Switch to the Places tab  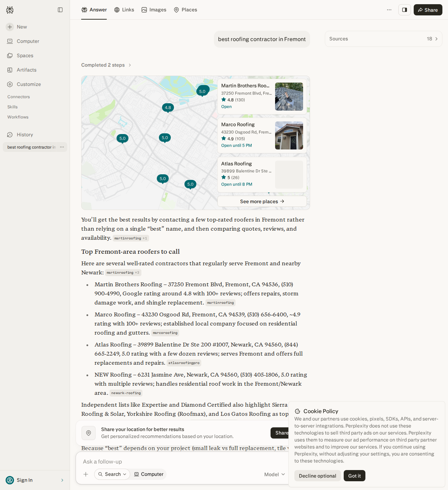[x=185, y=10]
